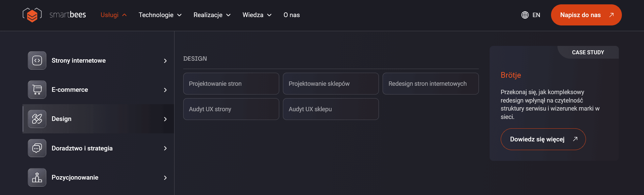Click the DESIGN section heading
This screenshot has width=644, height=195.
click(x=195, y=59)
